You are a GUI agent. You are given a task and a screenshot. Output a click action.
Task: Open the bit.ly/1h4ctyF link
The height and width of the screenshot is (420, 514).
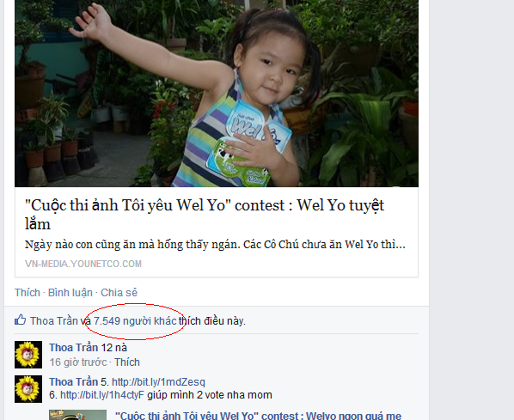[x=102, y=395]
